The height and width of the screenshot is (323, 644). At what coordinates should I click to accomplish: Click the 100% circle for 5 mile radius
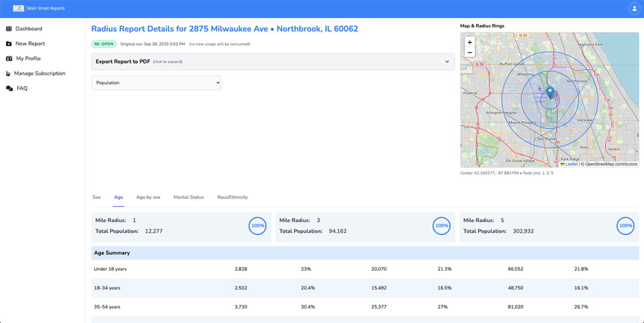tap(625, 226)
